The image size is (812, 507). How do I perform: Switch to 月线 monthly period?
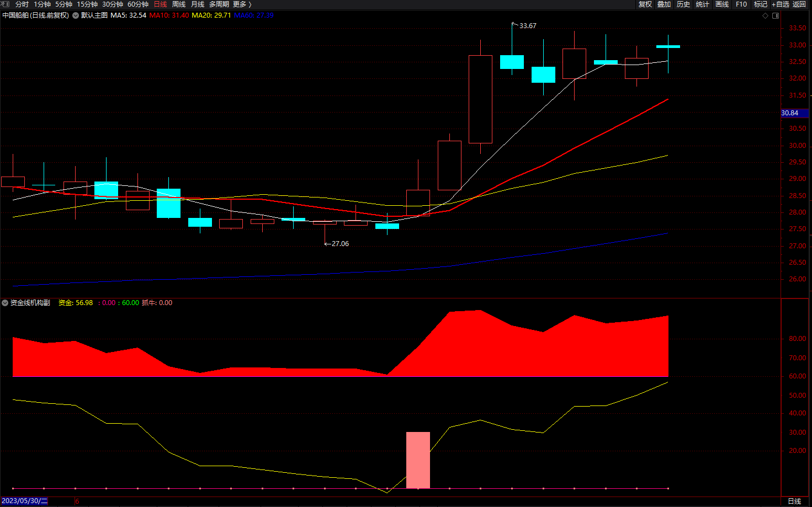click(198, 4)
